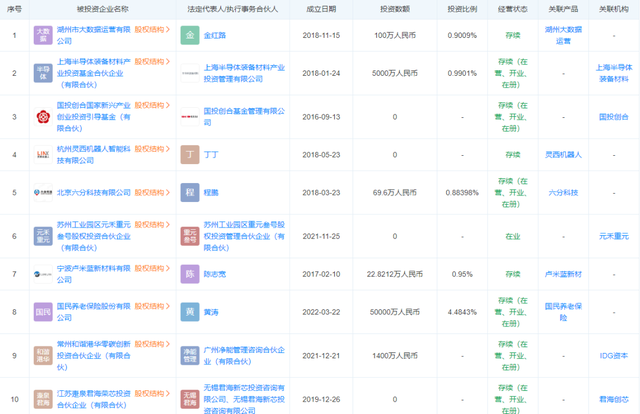Image resolution: width=640 pixels, height=414 pixels.
Task: Click the LINX logo for 杭州灵西机器人
Action: [43, 155]
